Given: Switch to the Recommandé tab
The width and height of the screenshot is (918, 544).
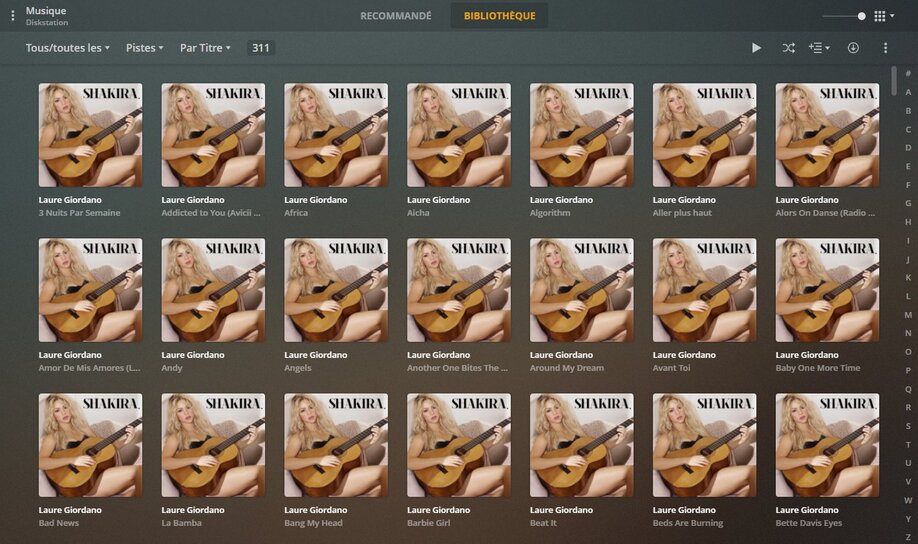Looking at the screenshot, I should pyautogui.click(x=396, y=16).
